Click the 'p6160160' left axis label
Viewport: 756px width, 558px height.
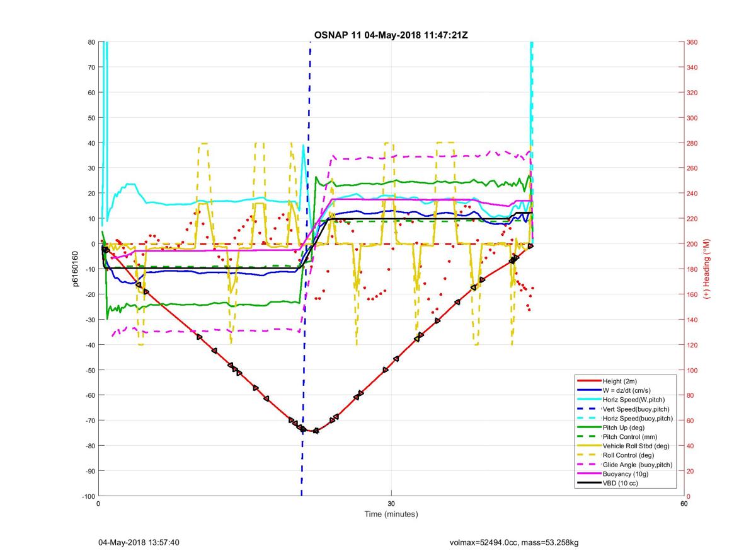coord(75,269)
